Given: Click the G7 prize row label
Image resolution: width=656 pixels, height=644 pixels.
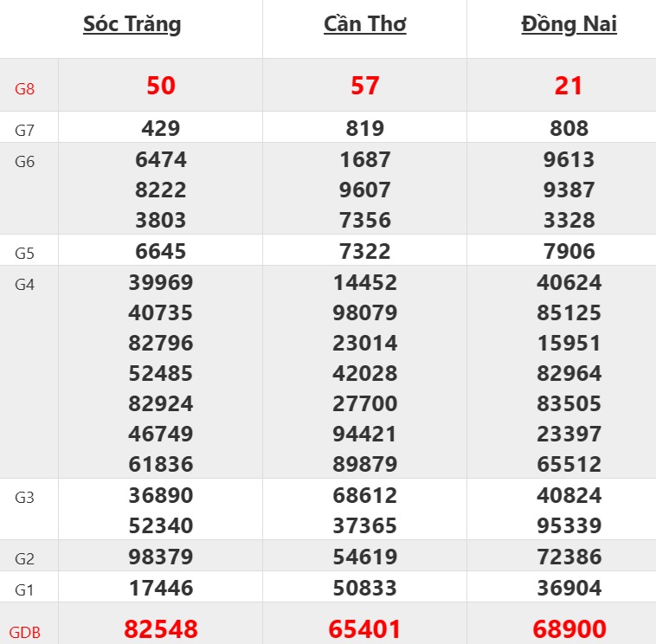Looking at the screenshot, I should pos(25,132).
